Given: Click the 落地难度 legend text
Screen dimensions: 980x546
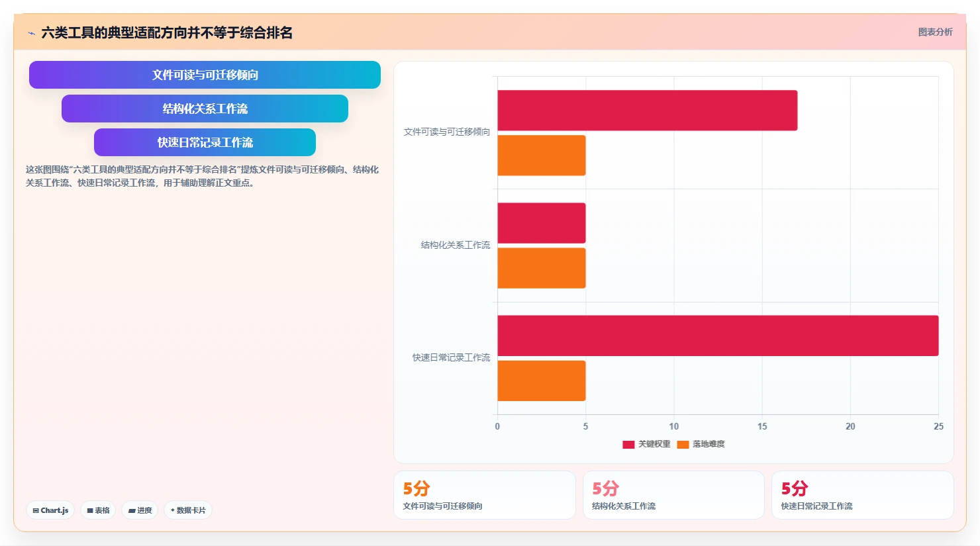Looking at the screenshot, I should [x=709, y=444].
